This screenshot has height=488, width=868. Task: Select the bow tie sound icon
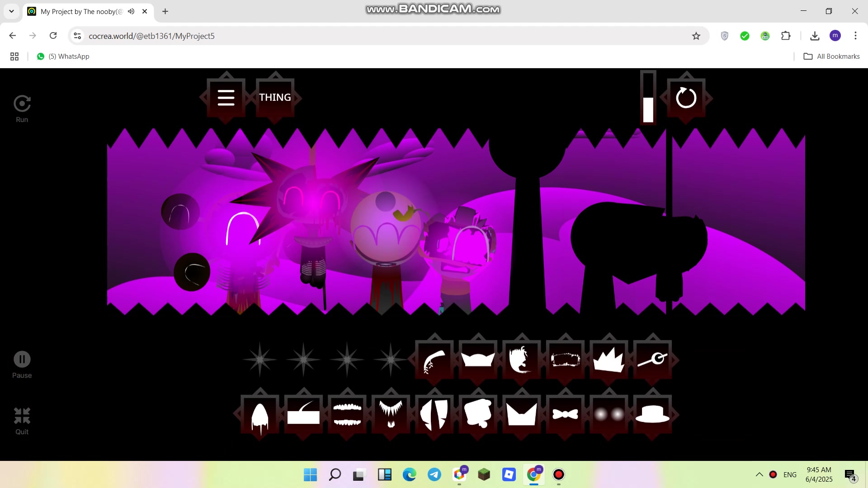click(x=565, y=414)
